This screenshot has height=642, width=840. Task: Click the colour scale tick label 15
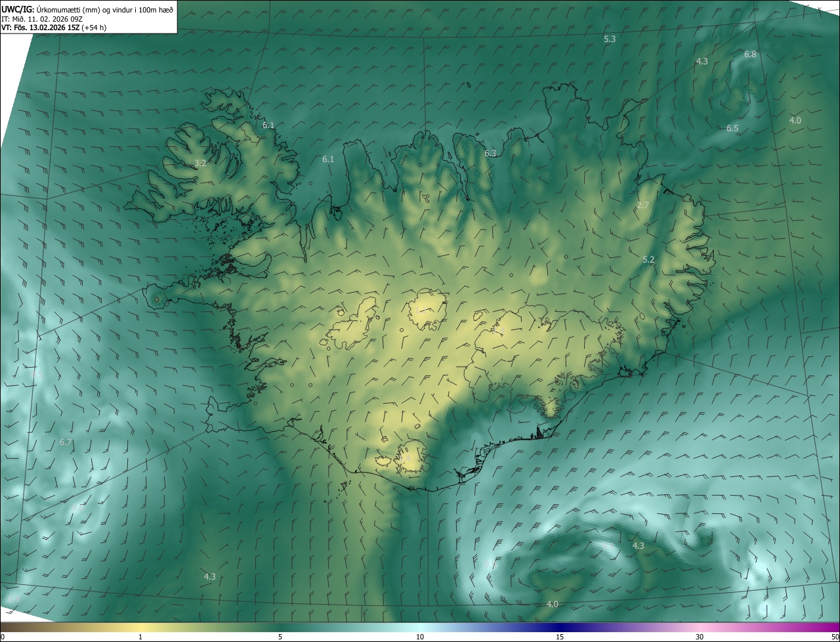(x=560, y=637)
